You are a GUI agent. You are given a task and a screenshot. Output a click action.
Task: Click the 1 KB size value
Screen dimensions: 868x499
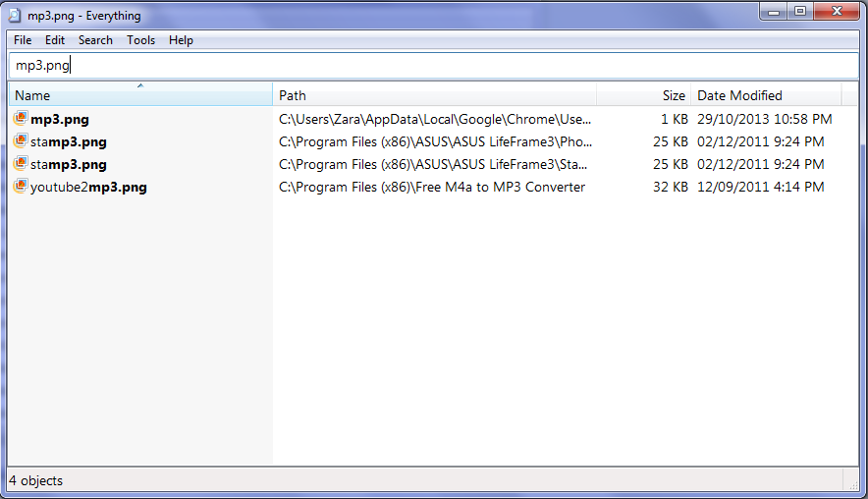(x=674, y=119)
